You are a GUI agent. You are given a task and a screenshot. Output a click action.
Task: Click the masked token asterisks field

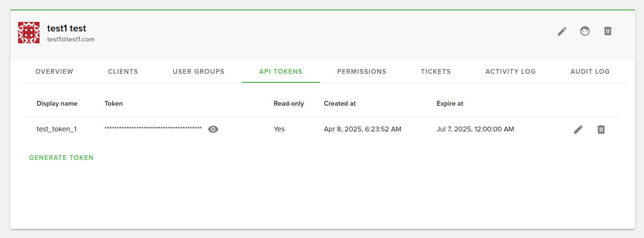[x=153, y=129]
